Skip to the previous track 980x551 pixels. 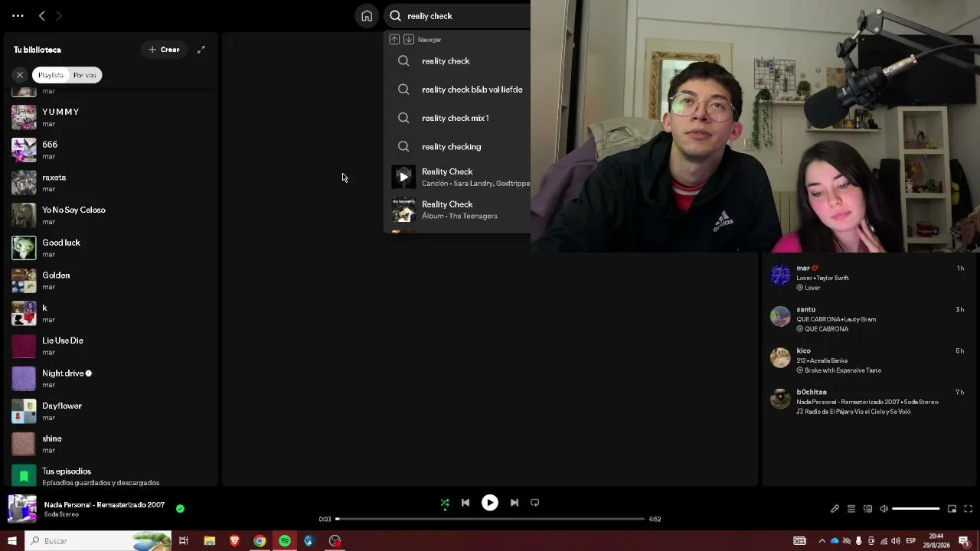pyautogui.click(x=465, y=503)
